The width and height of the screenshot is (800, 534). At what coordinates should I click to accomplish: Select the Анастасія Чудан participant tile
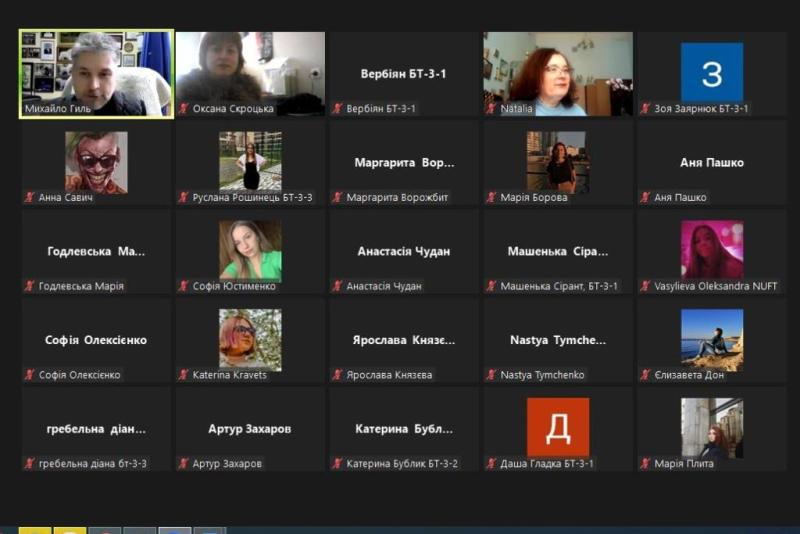[404, 252]
